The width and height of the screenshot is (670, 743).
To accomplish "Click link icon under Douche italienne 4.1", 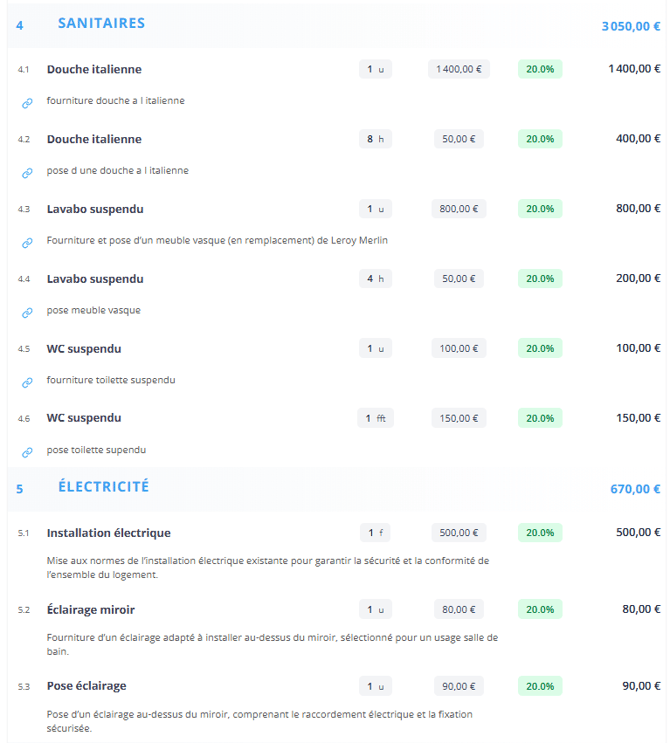I will click(x=27, y=102).
